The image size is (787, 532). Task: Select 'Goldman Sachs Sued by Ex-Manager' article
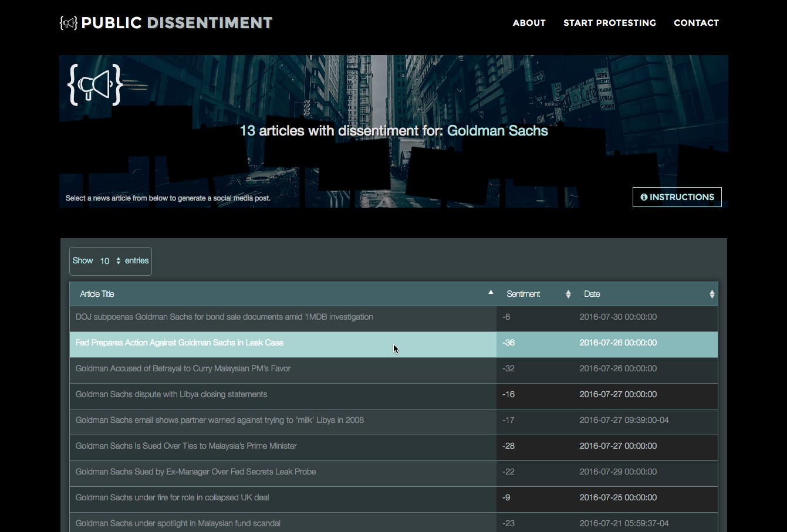(195, 472)
